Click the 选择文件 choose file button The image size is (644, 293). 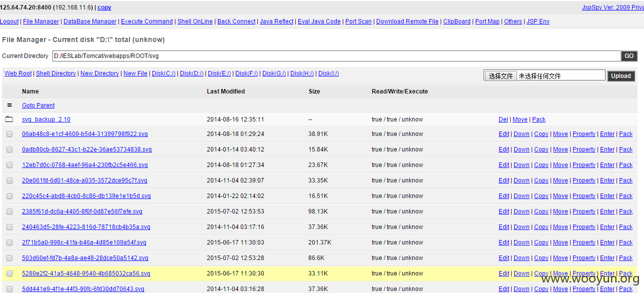(501, 76)
